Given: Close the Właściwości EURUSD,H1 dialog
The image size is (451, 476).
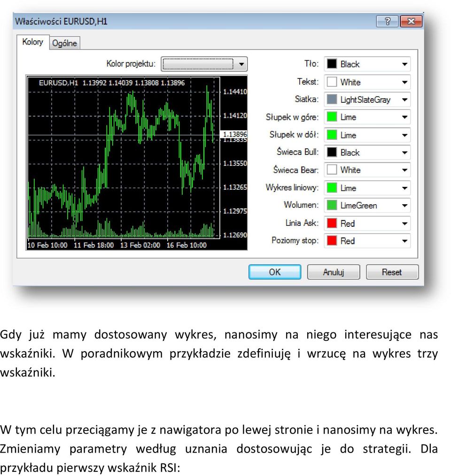Looking at the screenshot, I should coord(411,21).
